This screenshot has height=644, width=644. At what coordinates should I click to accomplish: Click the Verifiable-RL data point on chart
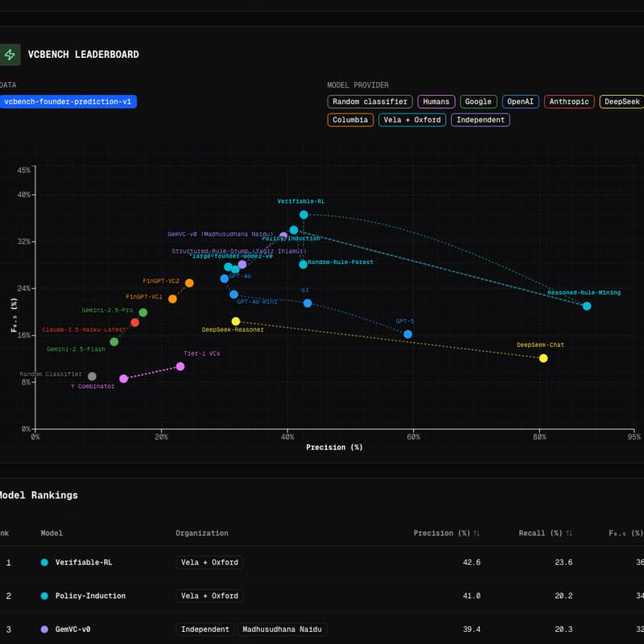point(303,215)
